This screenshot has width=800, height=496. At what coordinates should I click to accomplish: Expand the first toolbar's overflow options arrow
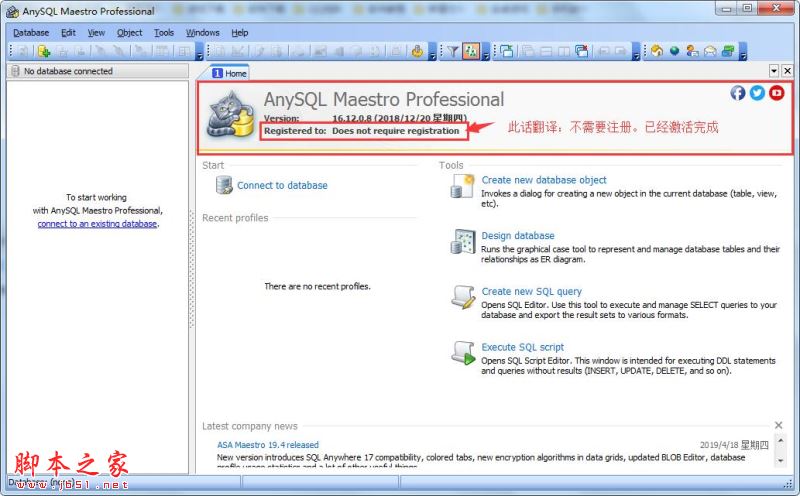[x=199, y=52]
